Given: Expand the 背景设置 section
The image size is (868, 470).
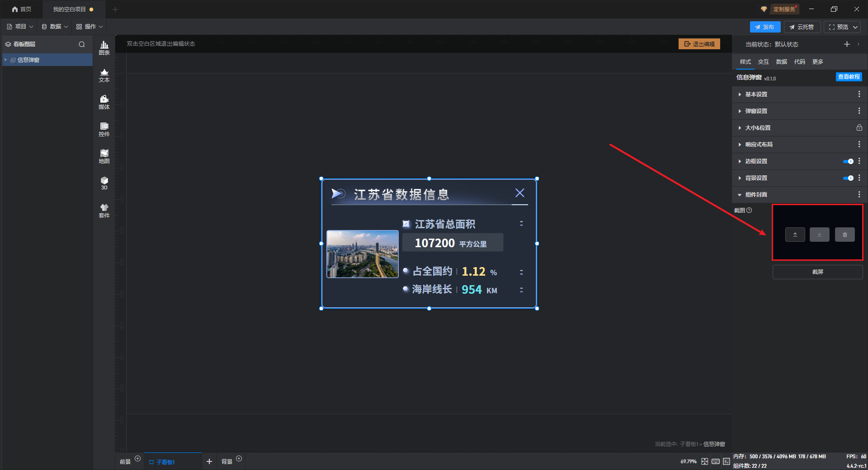Looking at the screenshot, I should [x=740, y=178].
